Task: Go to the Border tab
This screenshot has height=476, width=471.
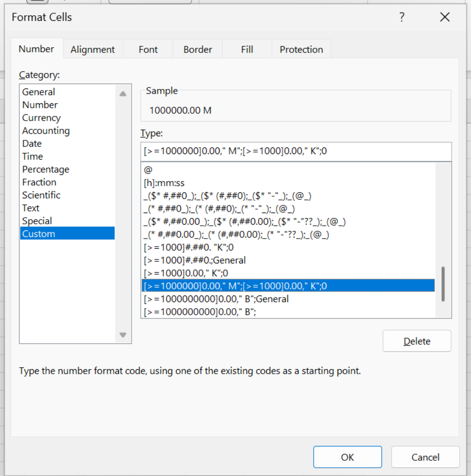Action: 198,49
